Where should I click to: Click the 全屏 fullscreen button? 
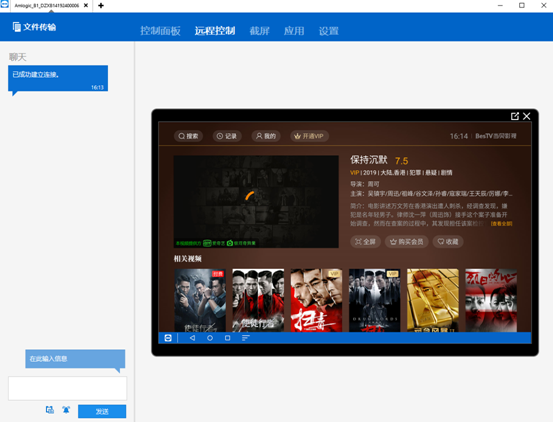point(365,241)
